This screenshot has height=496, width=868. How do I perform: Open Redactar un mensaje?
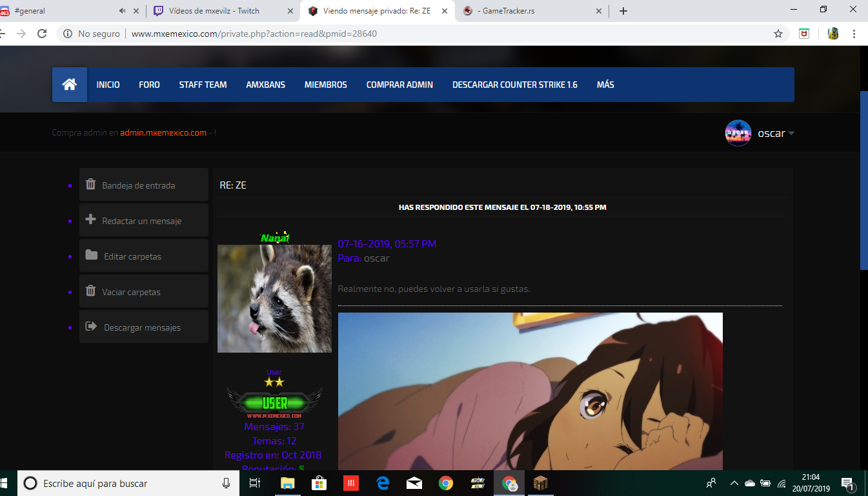click(x=141, y=221)
